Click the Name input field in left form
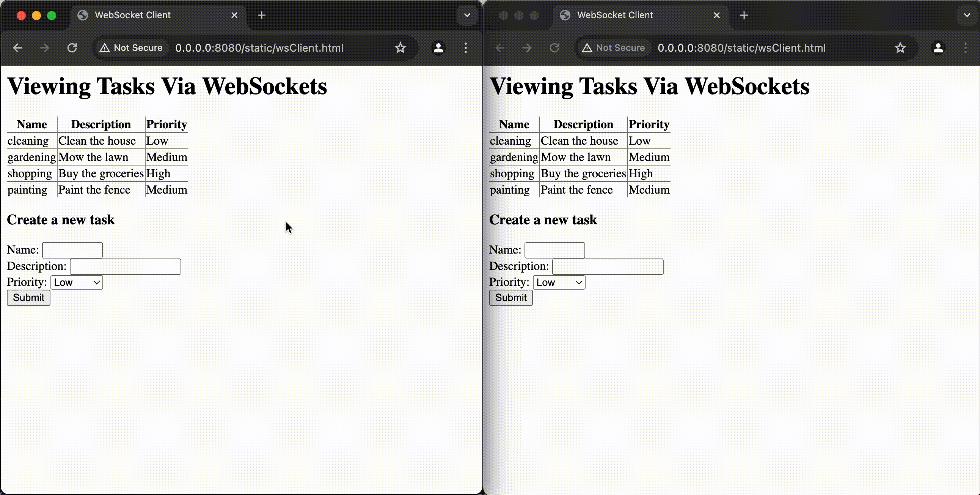This screenshot has width=980, height=495. point(72,250)
